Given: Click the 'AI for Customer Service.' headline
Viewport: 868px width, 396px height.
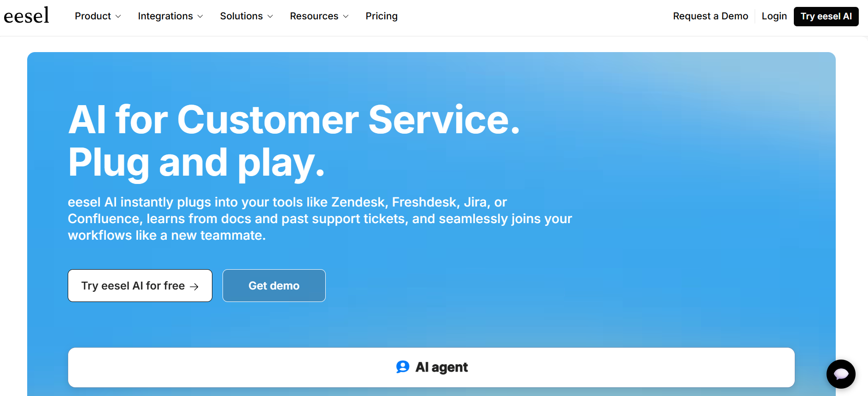Looking at the screenshot, I should click(x=294, y=119).
